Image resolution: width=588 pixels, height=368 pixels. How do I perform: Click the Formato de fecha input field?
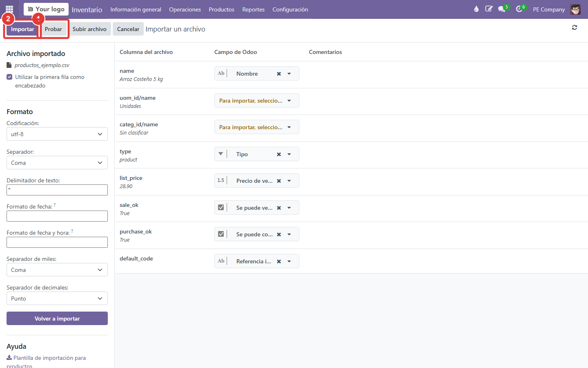(57, 216)
